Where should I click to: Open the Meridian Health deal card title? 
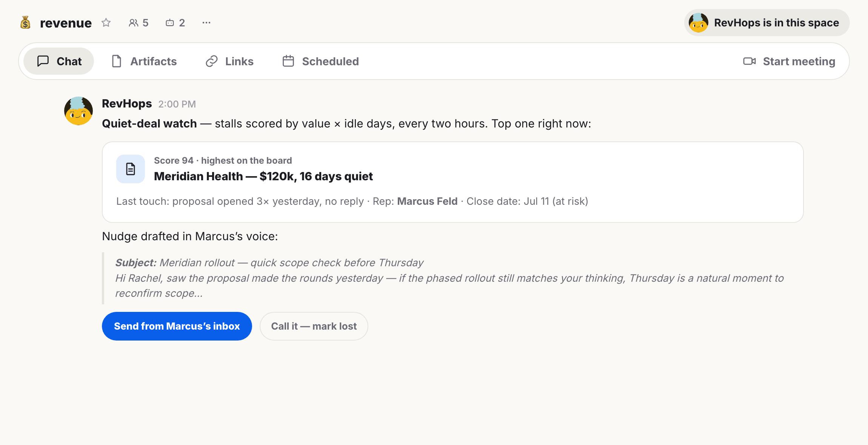tap(263, 176)
